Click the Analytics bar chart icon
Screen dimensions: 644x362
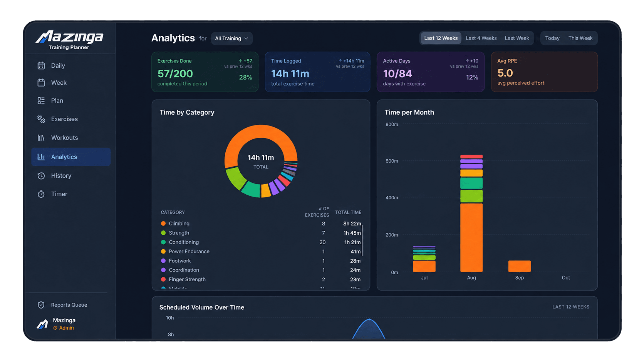41,157
